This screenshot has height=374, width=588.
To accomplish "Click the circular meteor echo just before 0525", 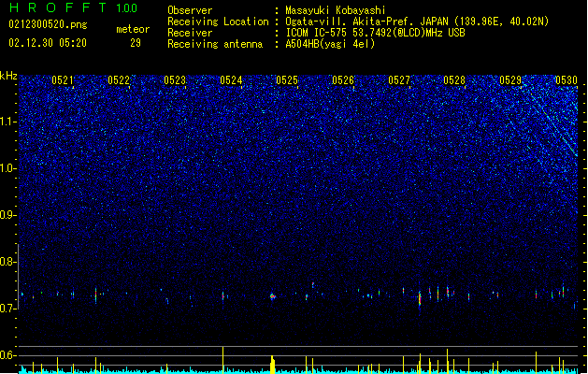I will (x=273, y=296).
